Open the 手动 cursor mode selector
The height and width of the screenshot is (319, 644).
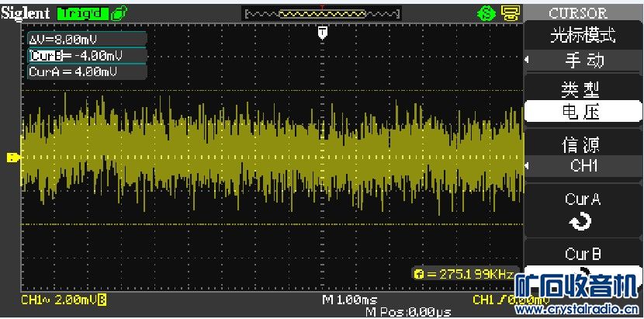[583, 61]
